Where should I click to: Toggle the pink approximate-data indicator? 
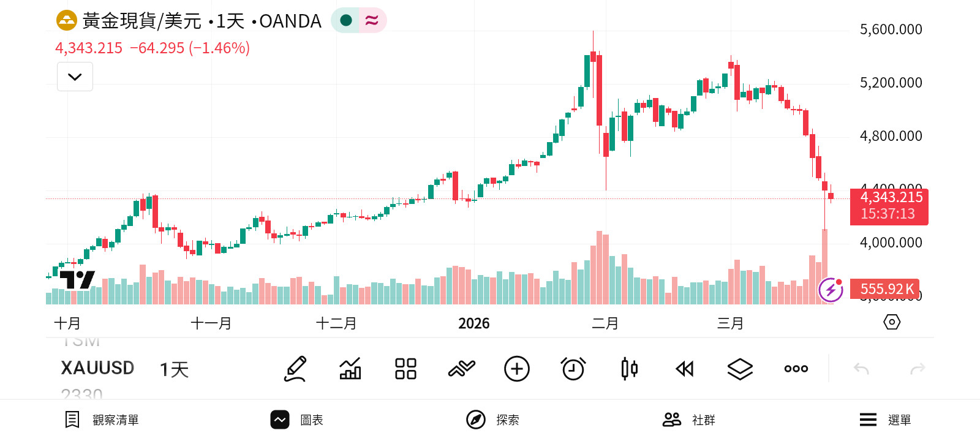coord(372,20)
